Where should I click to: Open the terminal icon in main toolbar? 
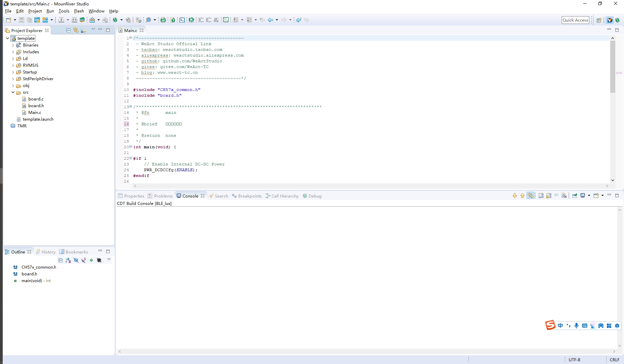pyautogui.click(x=182, y=20)
